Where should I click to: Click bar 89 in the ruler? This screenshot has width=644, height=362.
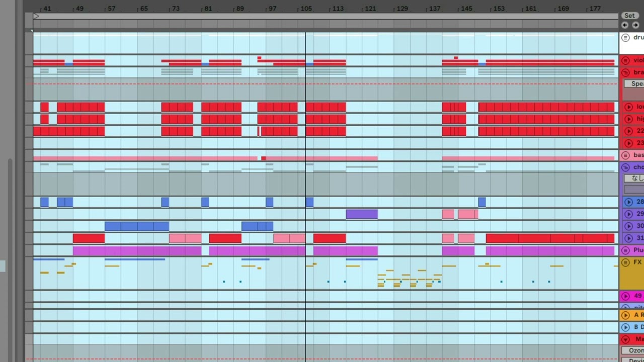(x=240, y=9)
